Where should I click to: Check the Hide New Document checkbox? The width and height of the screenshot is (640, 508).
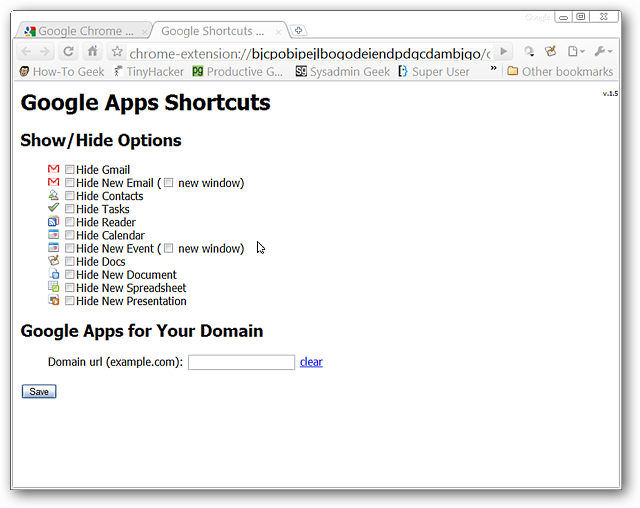[70, 274]
